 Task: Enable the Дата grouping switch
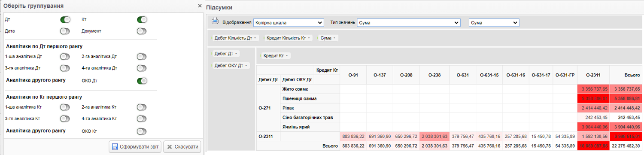pyautogui.click(x=65, y=31)
